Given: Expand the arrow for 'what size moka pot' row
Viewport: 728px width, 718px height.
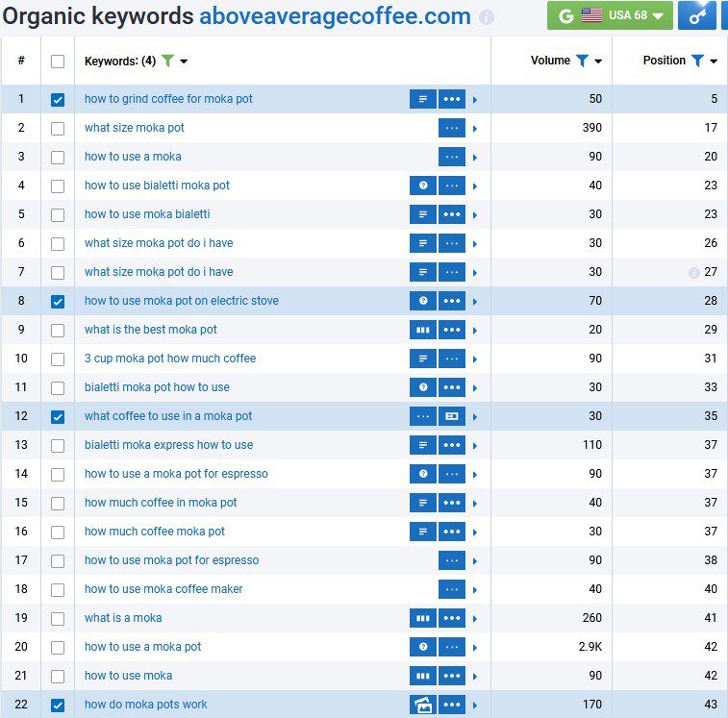Looking at the screenshot, I should pos(474,129).
